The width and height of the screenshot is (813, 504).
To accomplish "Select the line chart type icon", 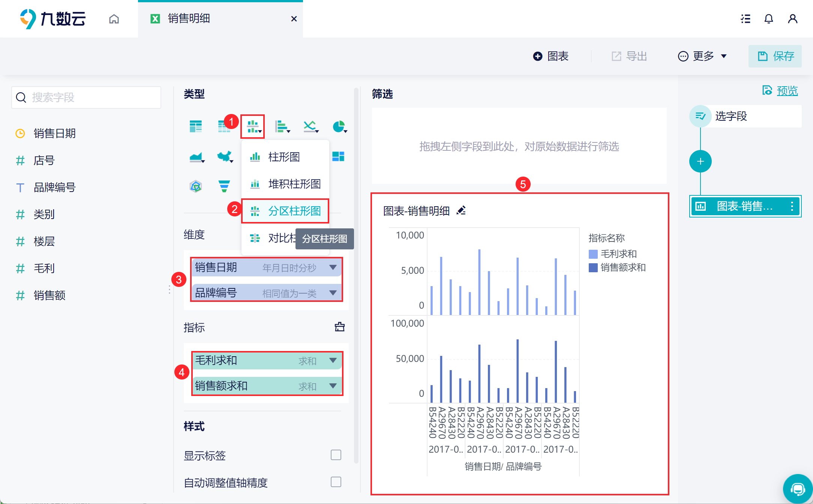I will 310,127.
